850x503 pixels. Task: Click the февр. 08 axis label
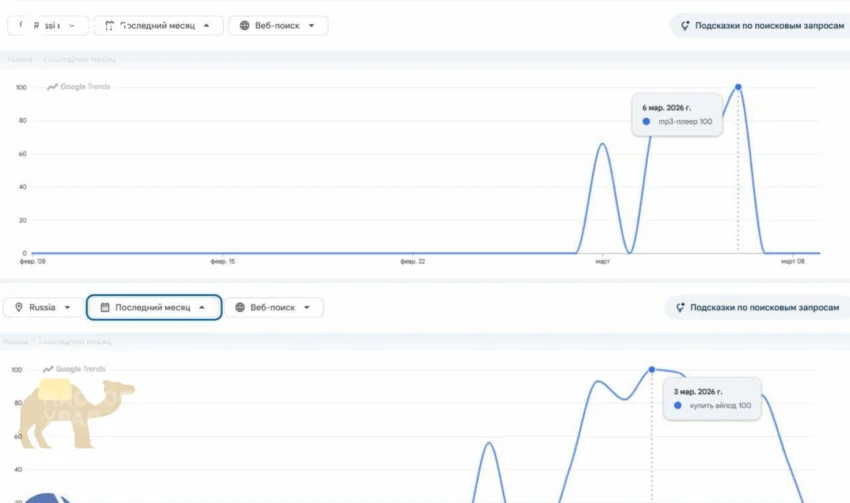point(33,261)
